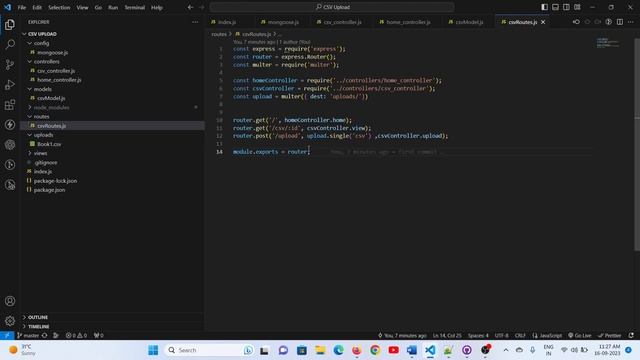Open the Terminal menu
The image size is (640, 360).
(134, 7)
